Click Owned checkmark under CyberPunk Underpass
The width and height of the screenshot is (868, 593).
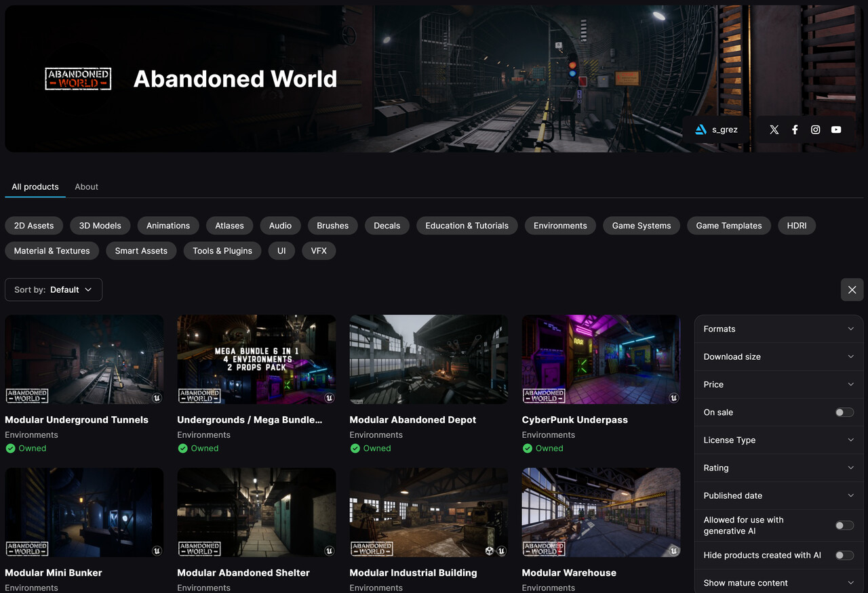pyautogui.click(x=527, y=448)
